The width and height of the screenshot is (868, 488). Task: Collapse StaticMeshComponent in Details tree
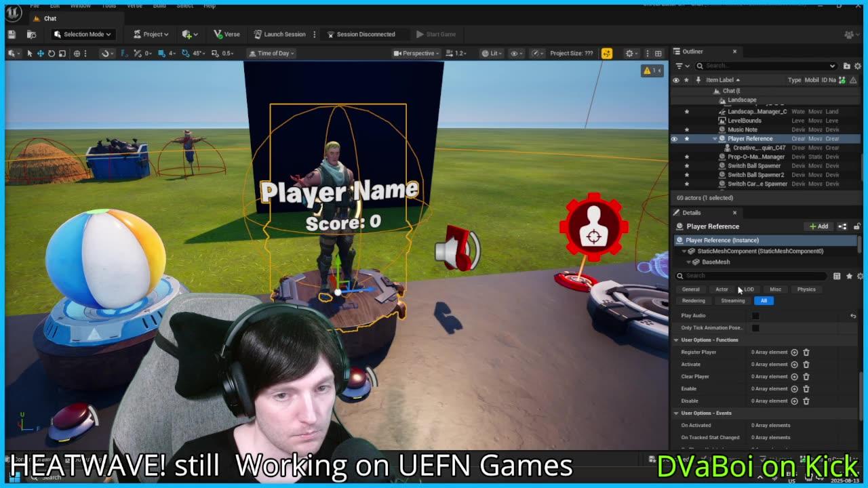coord(684,251)
